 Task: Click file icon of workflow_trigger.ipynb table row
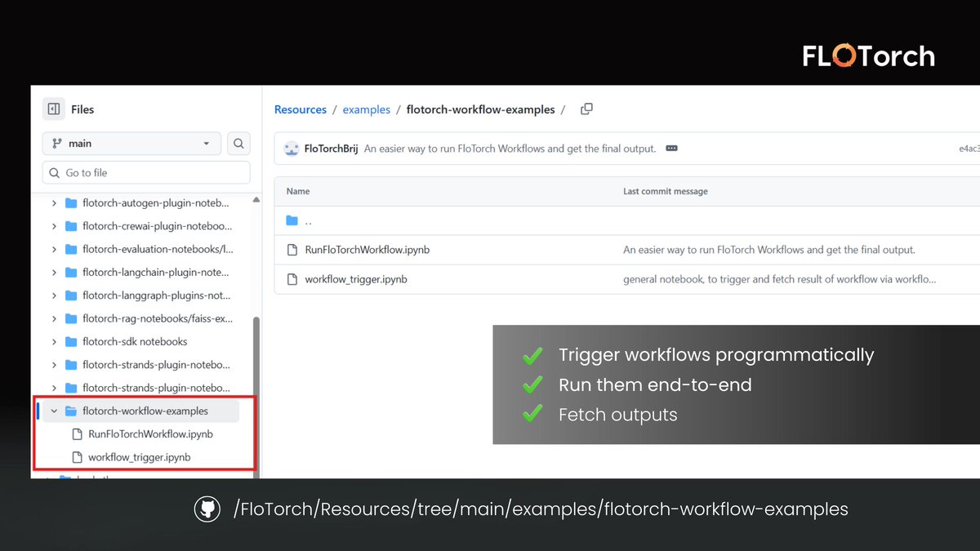pos(292,279)
